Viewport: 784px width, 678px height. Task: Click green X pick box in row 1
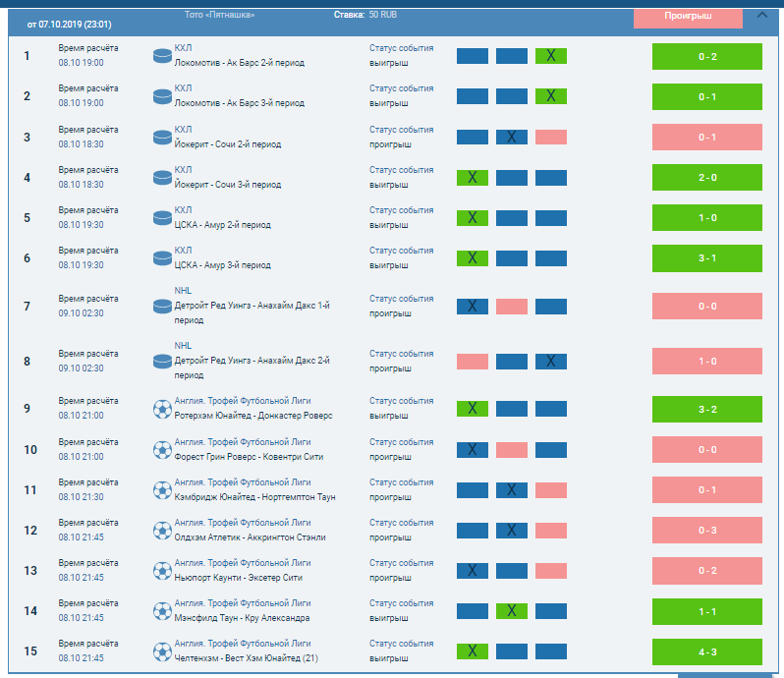pyautogui.click(x=551, y=56)
